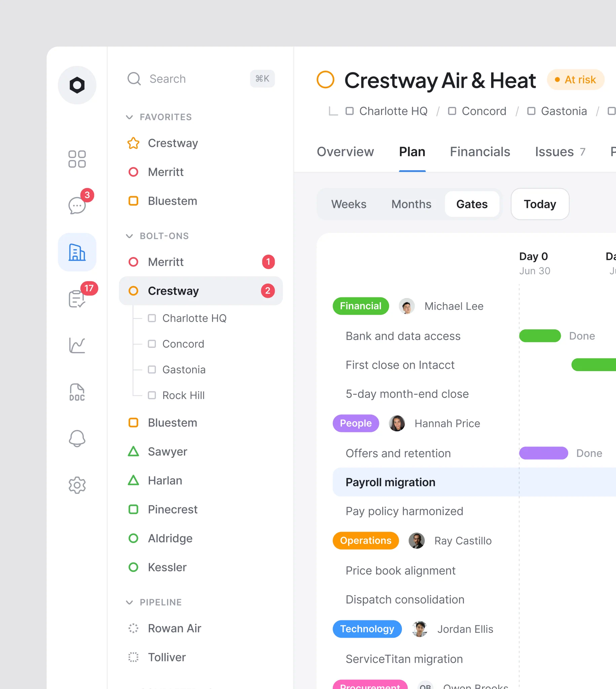
Task: Click the dotted circle icon next to Rowan Air
Action: [x=133, y=628]
